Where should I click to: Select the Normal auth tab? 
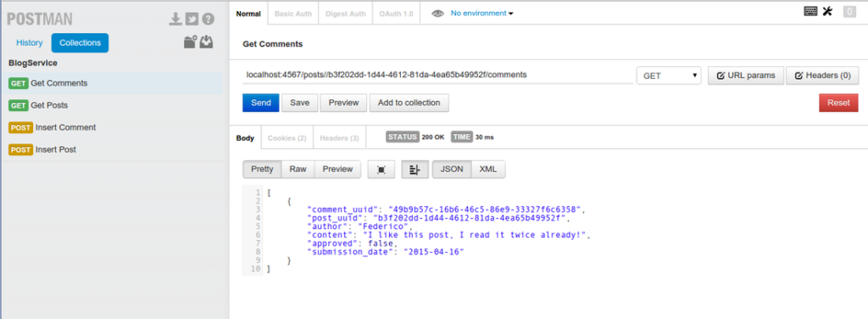(248, 14)
